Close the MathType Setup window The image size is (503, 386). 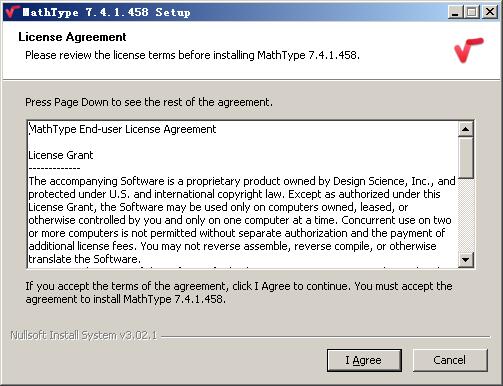point(490,12)
